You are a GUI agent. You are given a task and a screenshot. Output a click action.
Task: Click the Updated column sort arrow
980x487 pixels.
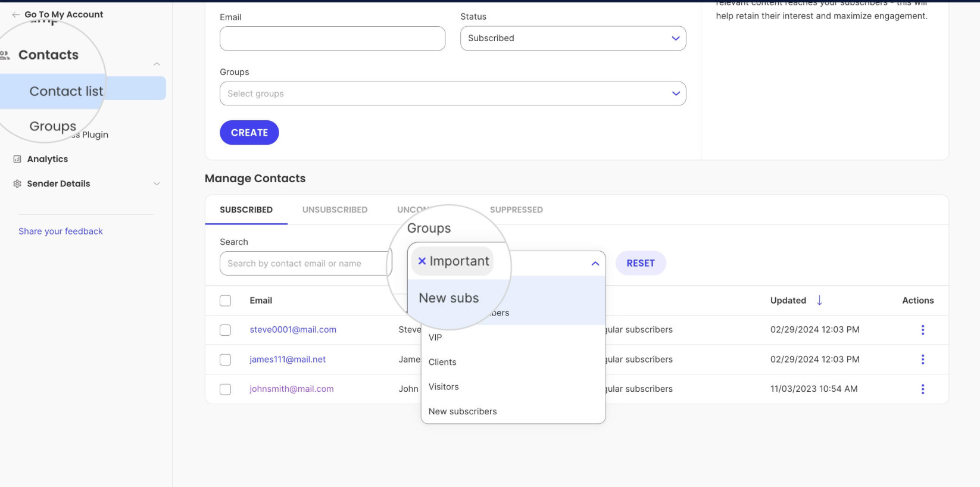tap(819, 300)
